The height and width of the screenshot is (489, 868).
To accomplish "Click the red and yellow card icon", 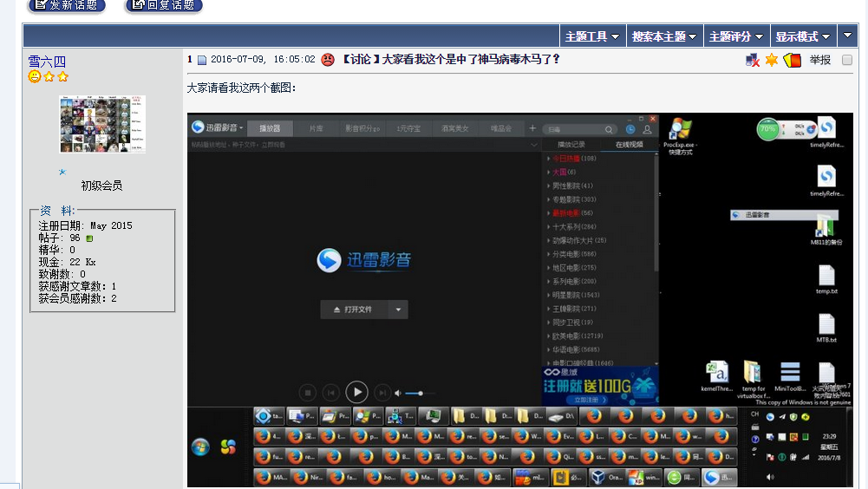I will tap(792, 60).
